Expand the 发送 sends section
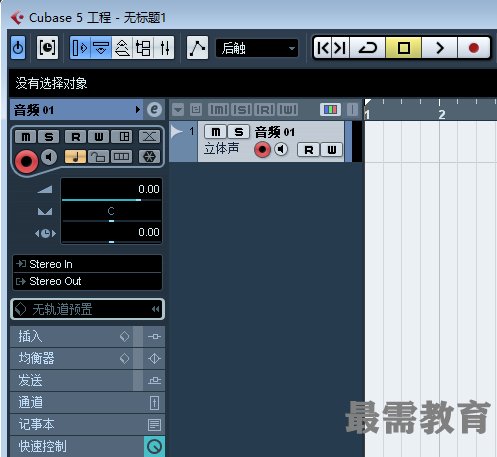497x457 pixels. [71, 380]
